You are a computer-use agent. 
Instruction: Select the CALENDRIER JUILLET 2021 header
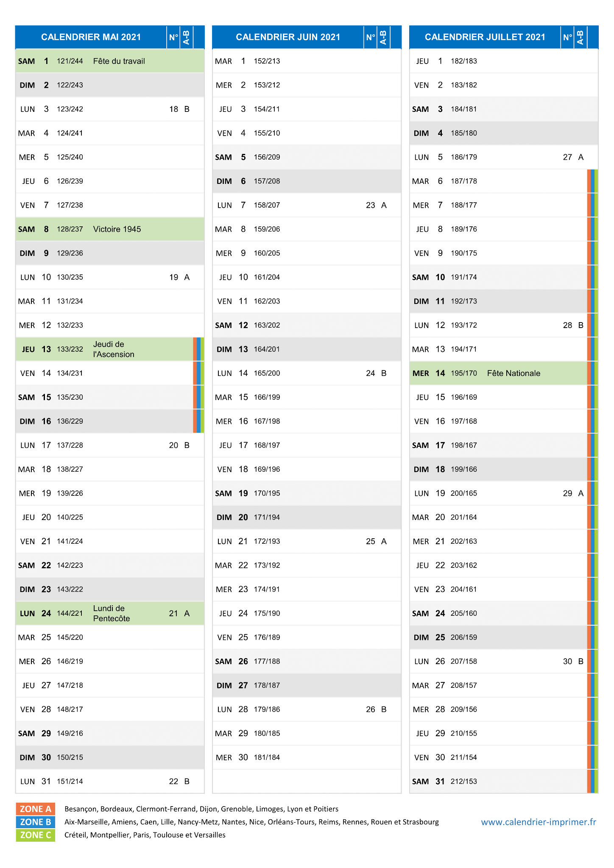click(x=485, y=37)
